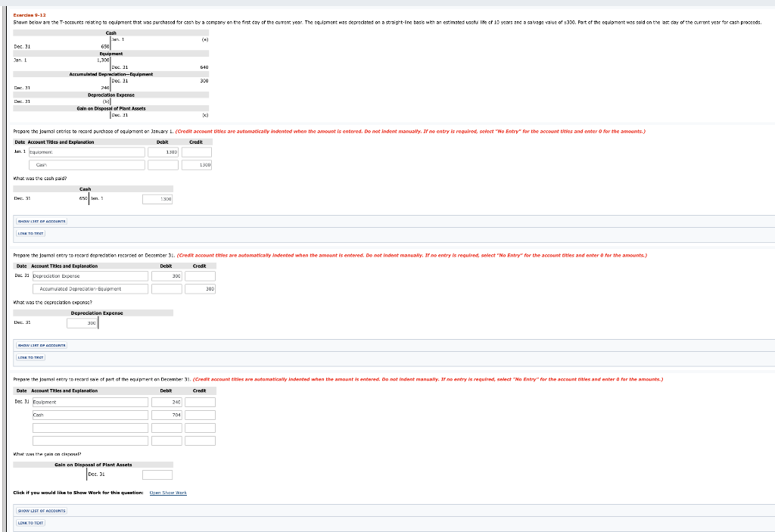Show list of accounts for the depreciation entry question
775x532 pixels.
[x=42, y=346]
